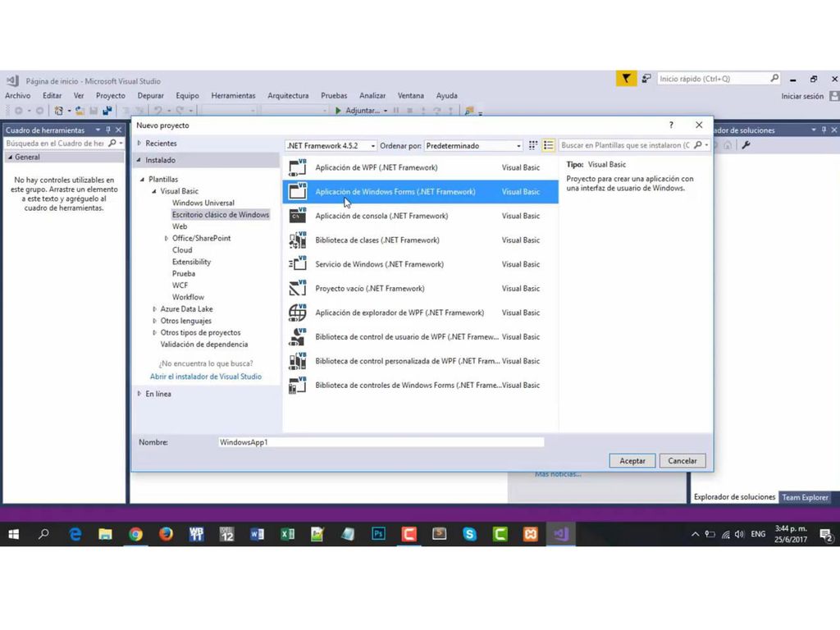Click the Buscar en Plantillas search field
This screenshot has width=840, height=630.
(x=626, y=145)
